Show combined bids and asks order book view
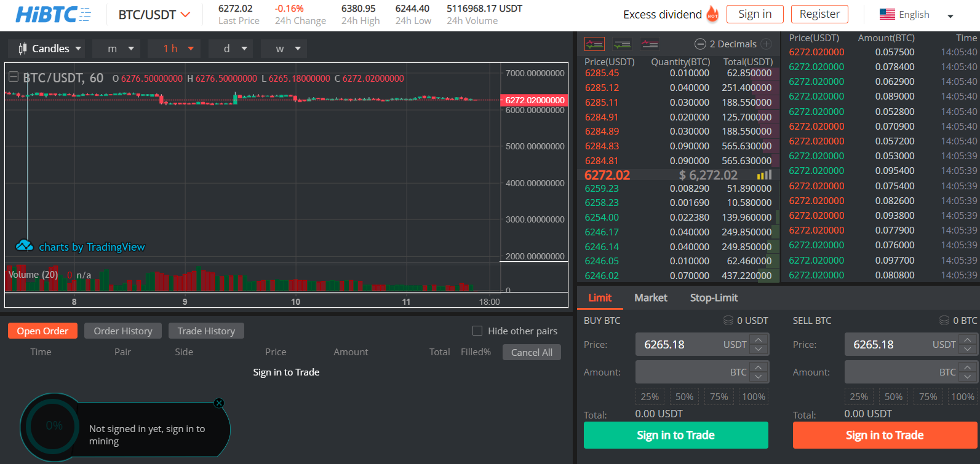980x464 pixels. pyautogui.click(x=594, y=44)
